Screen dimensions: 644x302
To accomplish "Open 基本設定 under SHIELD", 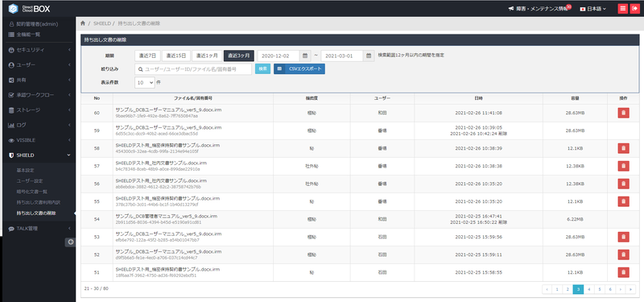I will [x=25, y=170].
